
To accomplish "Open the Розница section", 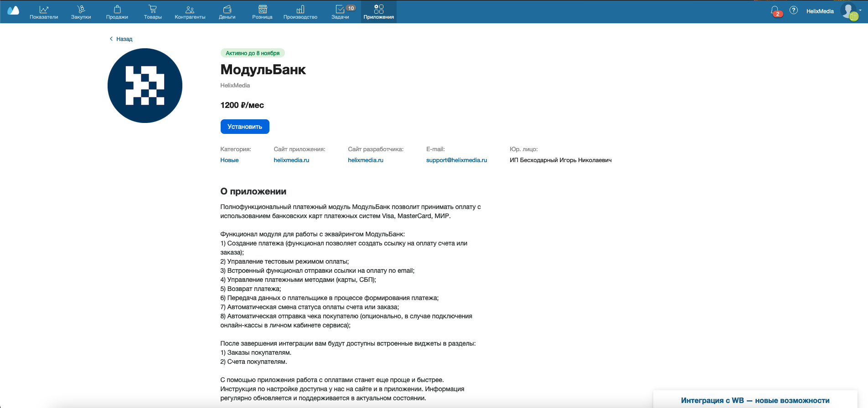I will pyautogui.click(x=262, y=12).
